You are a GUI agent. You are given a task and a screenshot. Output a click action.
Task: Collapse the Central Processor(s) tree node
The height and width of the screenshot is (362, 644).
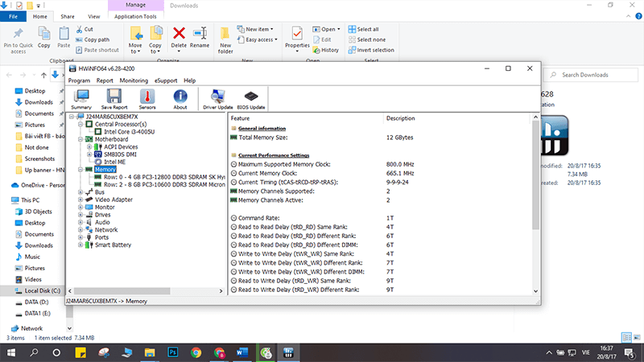(80, 124)
